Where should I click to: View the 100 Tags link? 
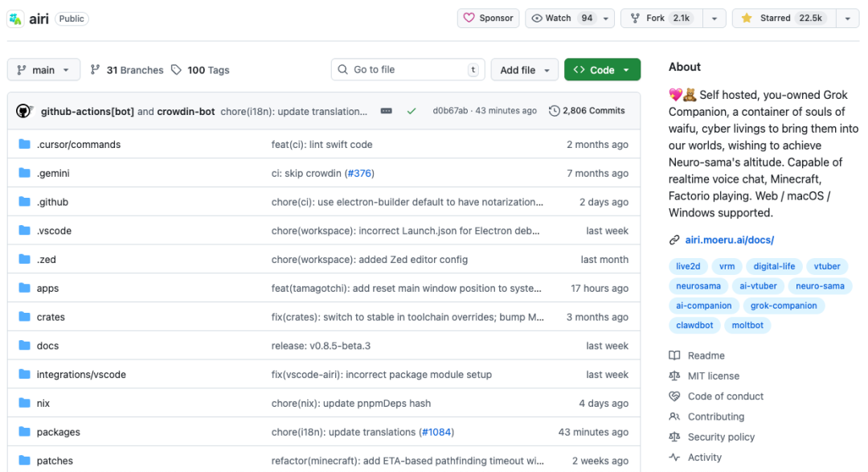pos(200,70)
